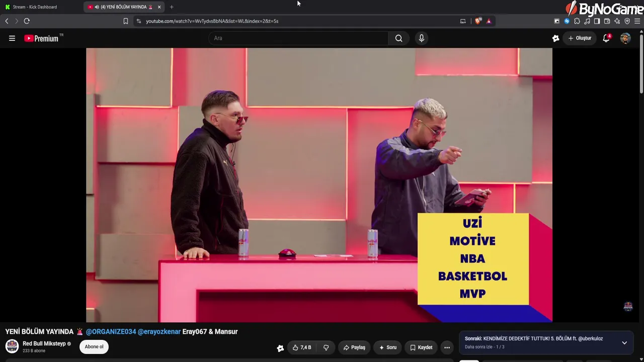The height and width of the screenshot is (362, 644).
Task: Go forward in browser history
Action: pos(16,21)
